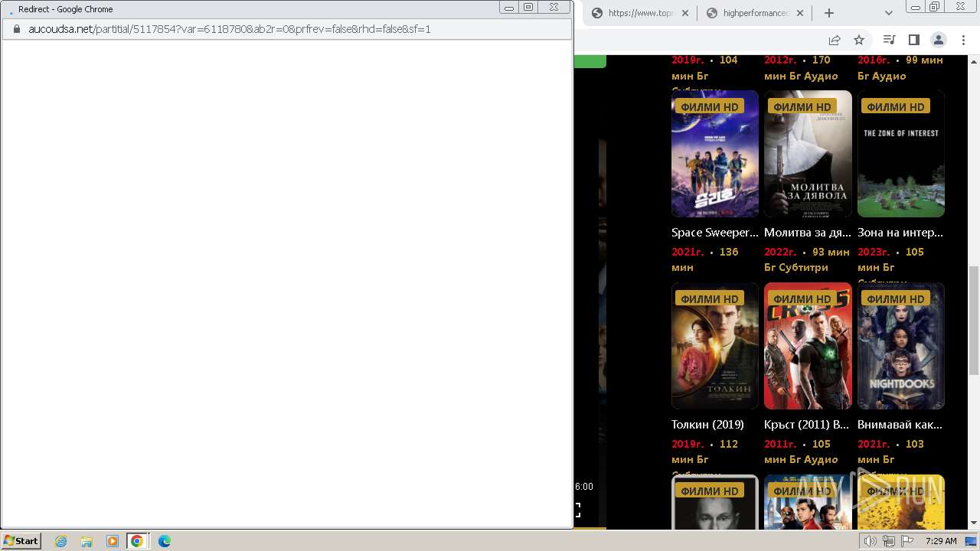Click the Space Sweeper... title link

[715, 233]
